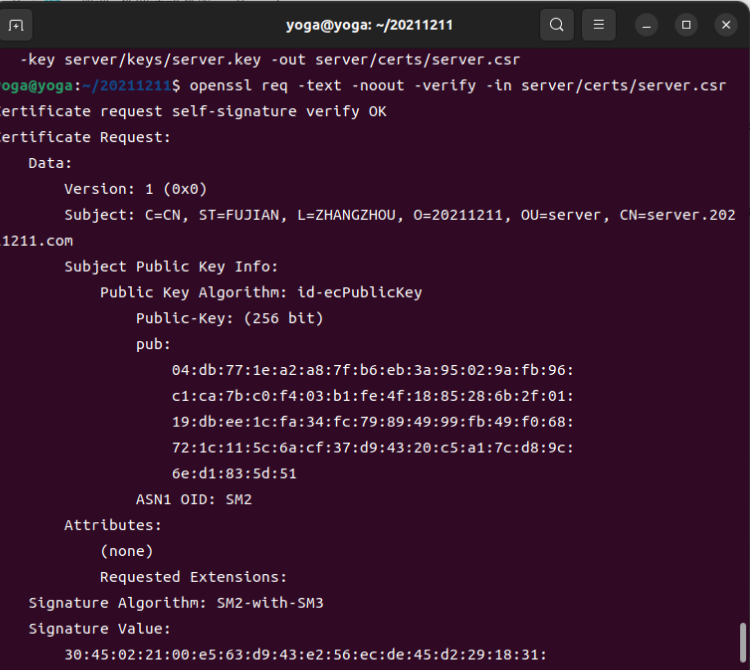750x670 pixels.
Task: Click the Version: 1 (0x0) line
Action: click(135, 189)
